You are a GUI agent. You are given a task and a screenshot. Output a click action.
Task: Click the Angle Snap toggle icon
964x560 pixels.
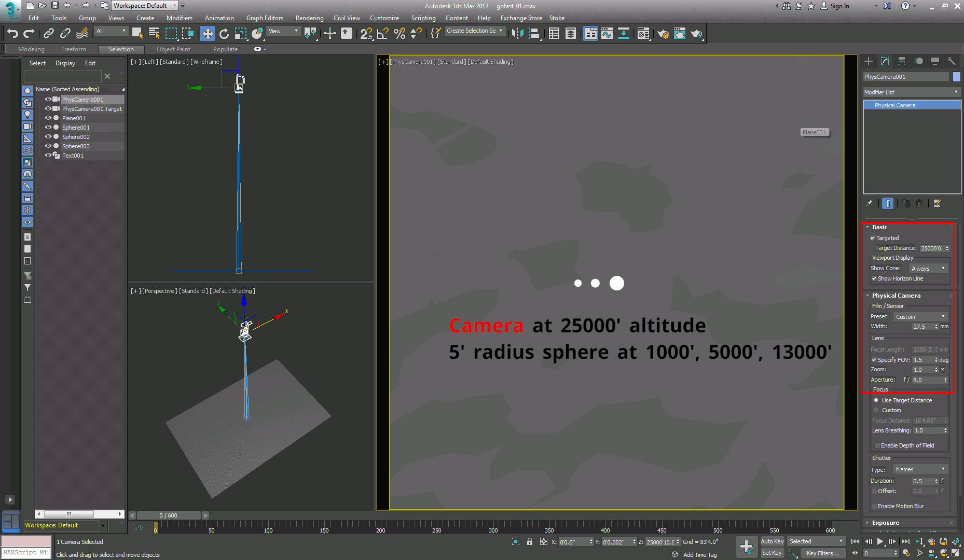[383, 34]
